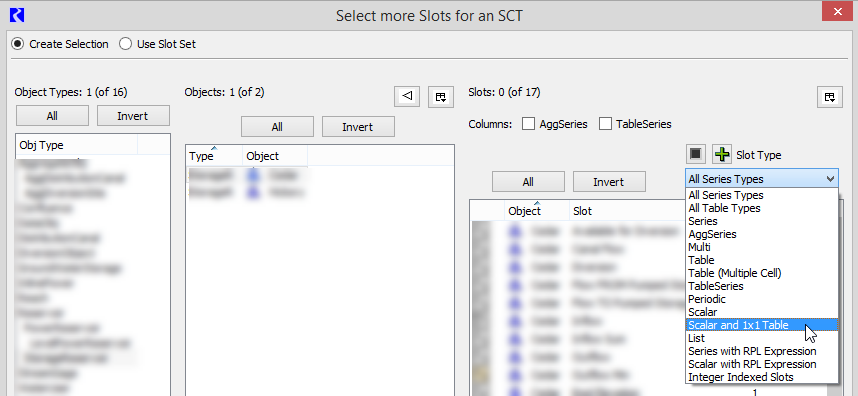Open the Objects panel options menu icon
This screenshot has height=396, width=858.
pos(440,97)
